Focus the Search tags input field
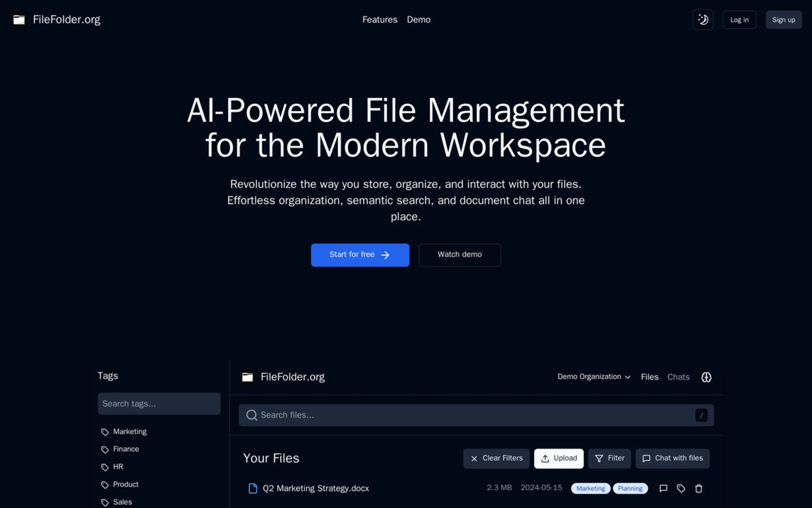The height and width of the screenshot is (508, 812). pyautogui.click(x=159, y=403)
